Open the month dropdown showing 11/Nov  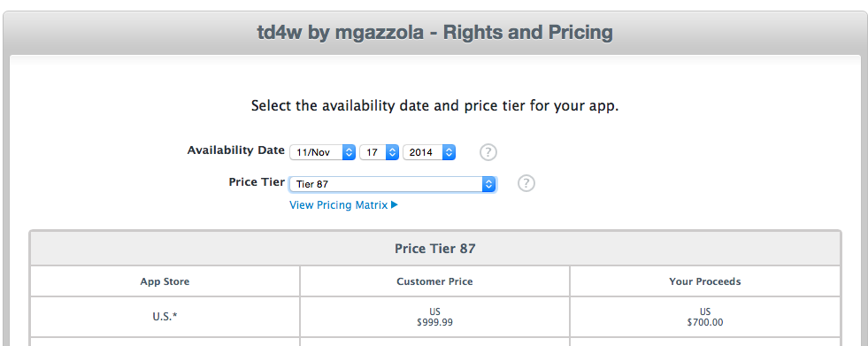click(x=322, y=151)
